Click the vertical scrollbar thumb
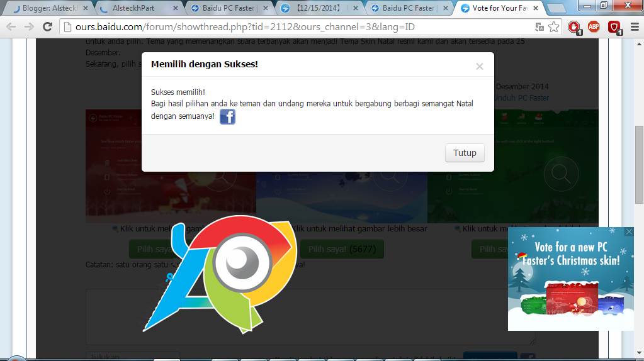The image size is (644, 361). pos(639,165)
